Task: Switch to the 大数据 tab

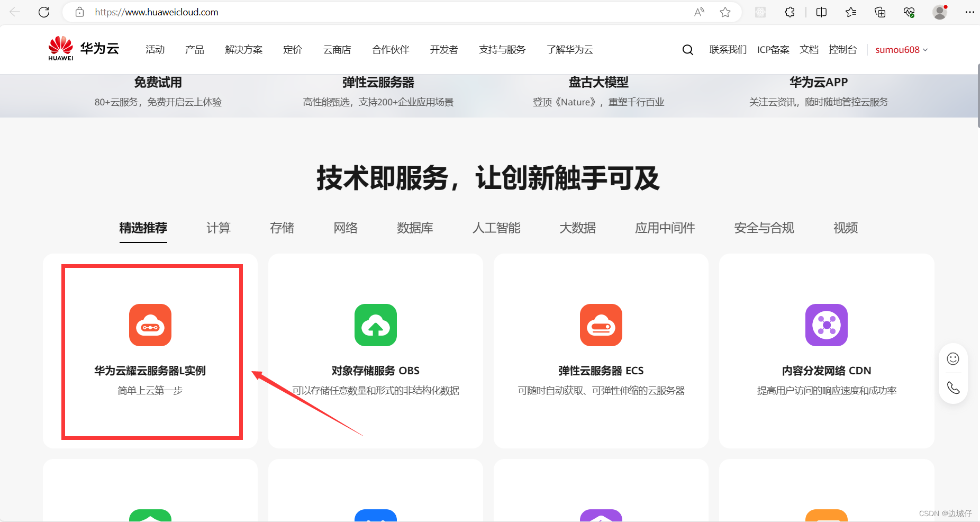Action: tap(578, 228)
